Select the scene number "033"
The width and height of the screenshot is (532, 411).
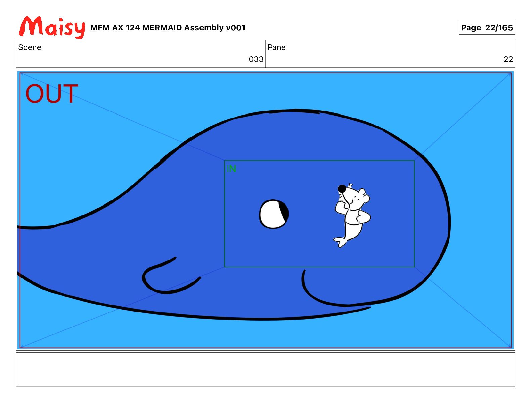[256, 59]
